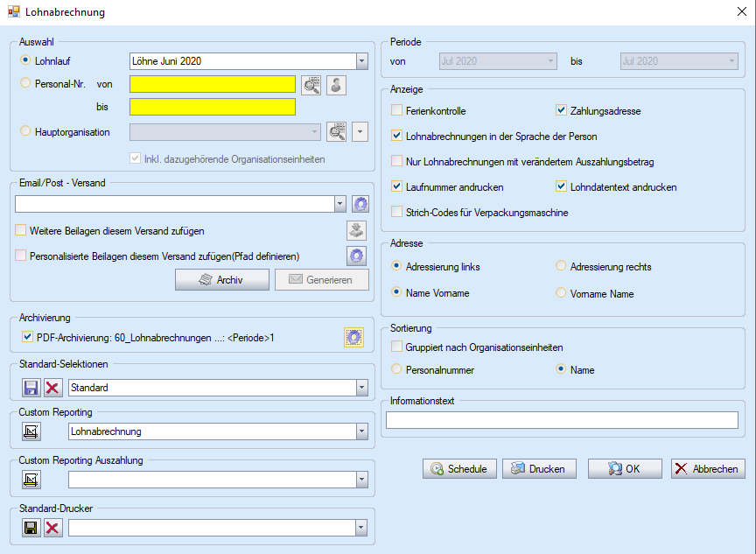Choose Personalnummer sorting option
Viewport: 756px width, 554px height.
(x=397, y=370)
